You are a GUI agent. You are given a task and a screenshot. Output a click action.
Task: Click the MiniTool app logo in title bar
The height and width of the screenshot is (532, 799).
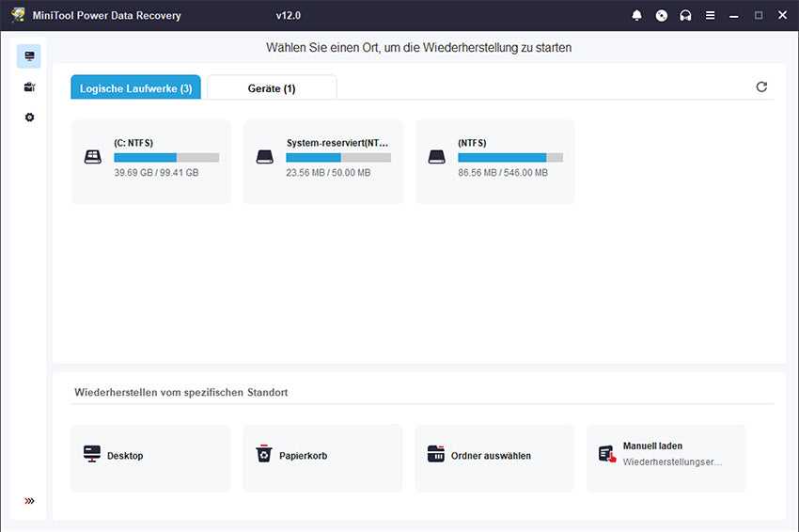tap(18, 16)
